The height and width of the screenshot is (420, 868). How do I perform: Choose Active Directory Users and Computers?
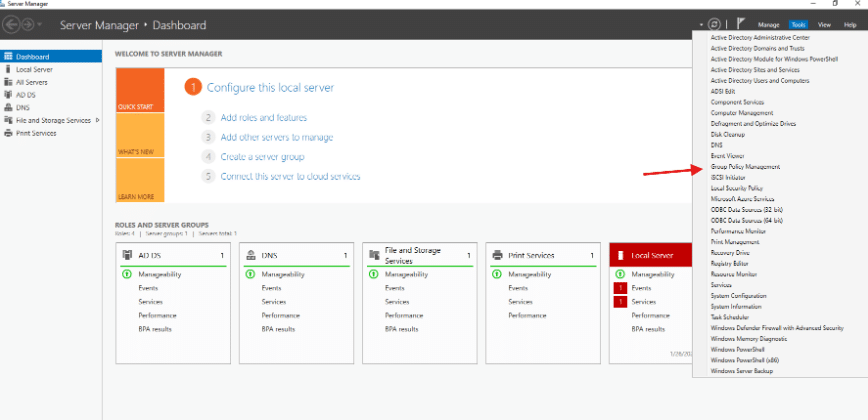point(759,81)
